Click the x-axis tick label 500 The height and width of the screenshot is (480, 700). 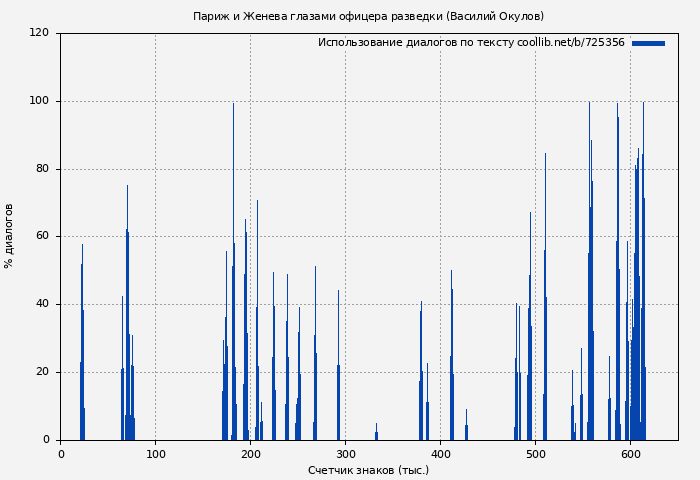pyautogui.click(x=535, y=454)
